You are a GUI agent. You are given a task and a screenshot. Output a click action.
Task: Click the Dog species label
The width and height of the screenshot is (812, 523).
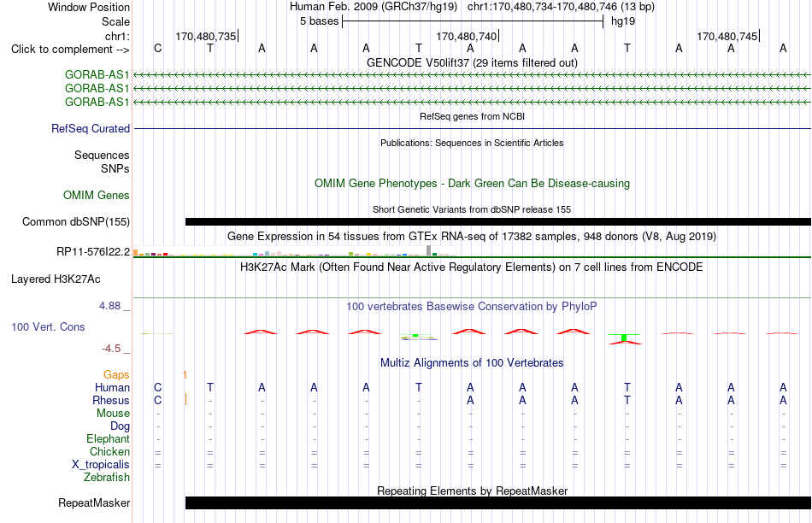[x=121, y=426]
